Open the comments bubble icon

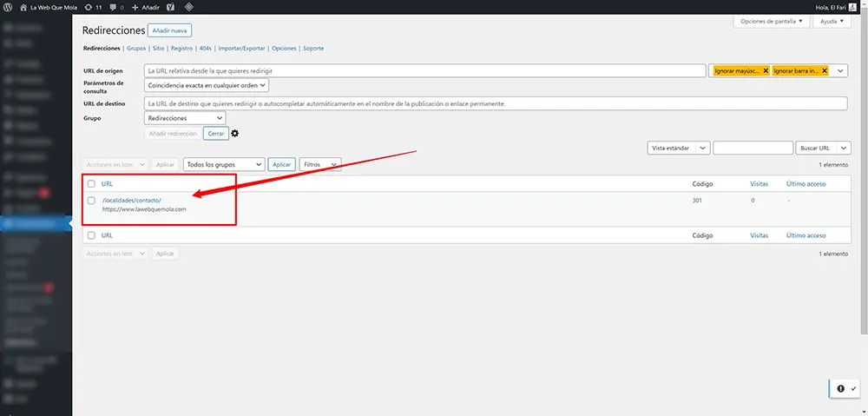(115, 7)
